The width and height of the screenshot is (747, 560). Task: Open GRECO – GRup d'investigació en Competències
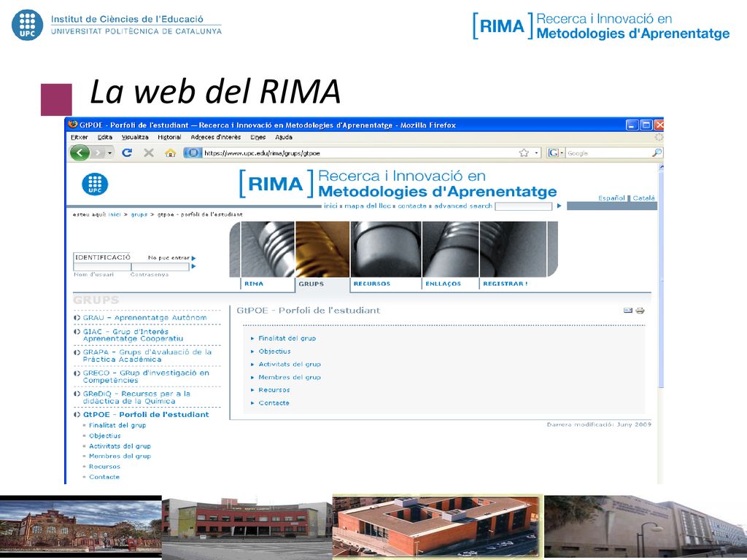click(146, 377)
